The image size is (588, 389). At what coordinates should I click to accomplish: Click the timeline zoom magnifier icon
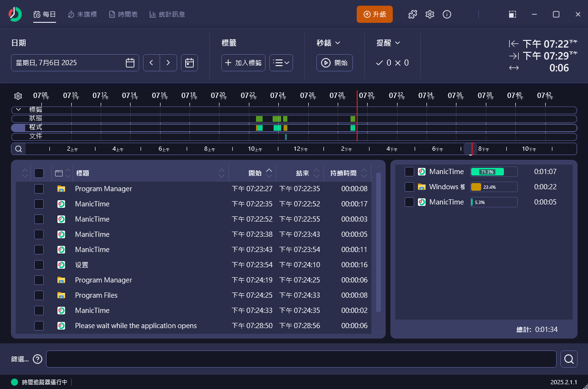point(18,149)
